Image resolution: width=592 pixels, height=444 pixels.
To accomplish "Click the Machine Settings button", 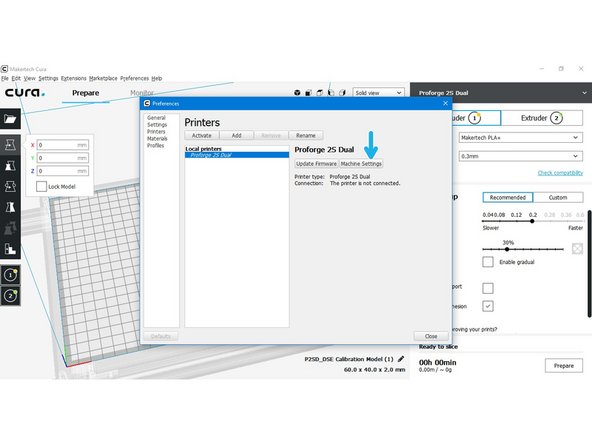I will click(361, 164).
